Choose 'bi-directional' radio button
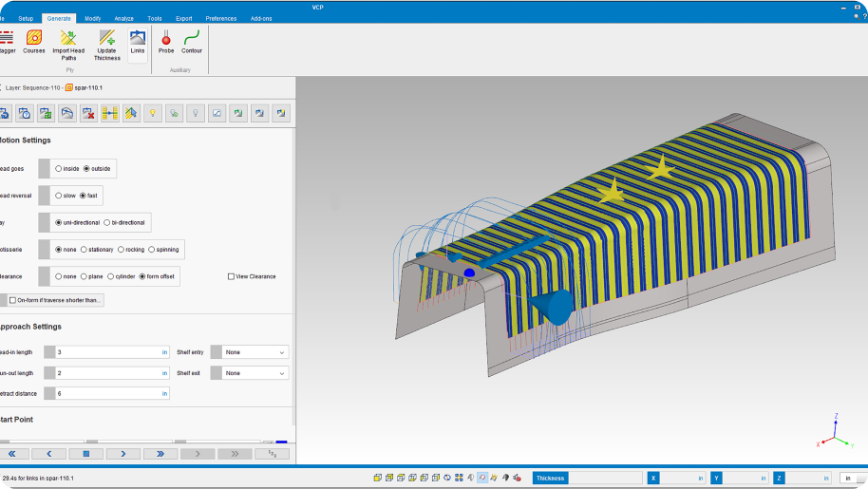 tap(107, 222)
